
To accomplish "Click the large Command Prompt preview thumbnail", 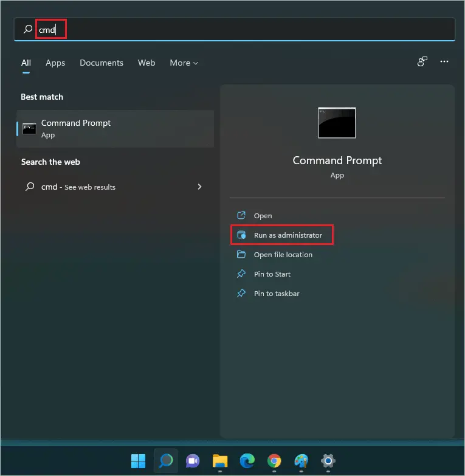I will tap(337, 123).
